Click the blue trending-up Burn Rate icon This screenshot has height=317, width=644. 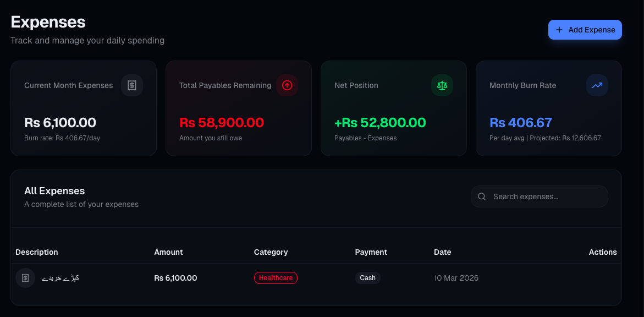(597, 85)
